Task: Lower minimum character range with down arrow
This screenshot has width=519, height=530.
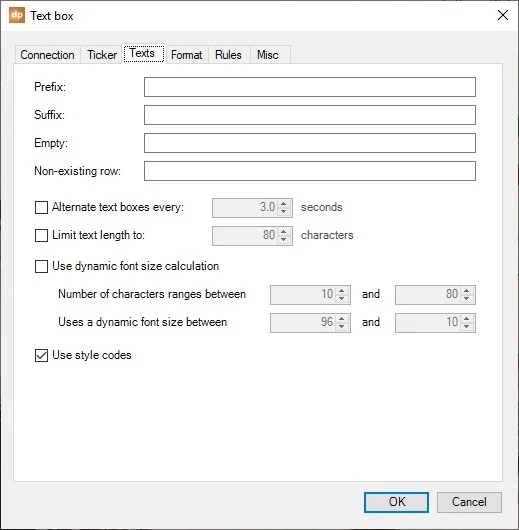Action: click(341, 298)
